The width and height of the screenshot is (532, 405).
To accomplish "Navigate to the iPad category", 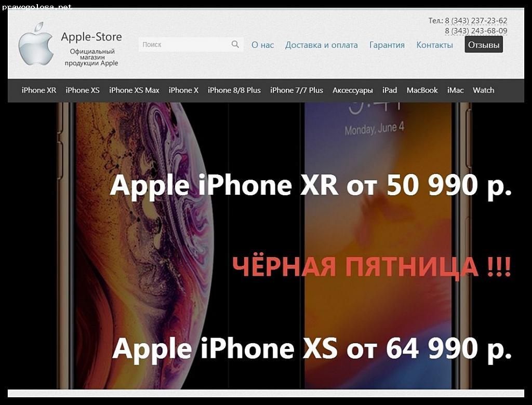I will (x=390, y=90).
